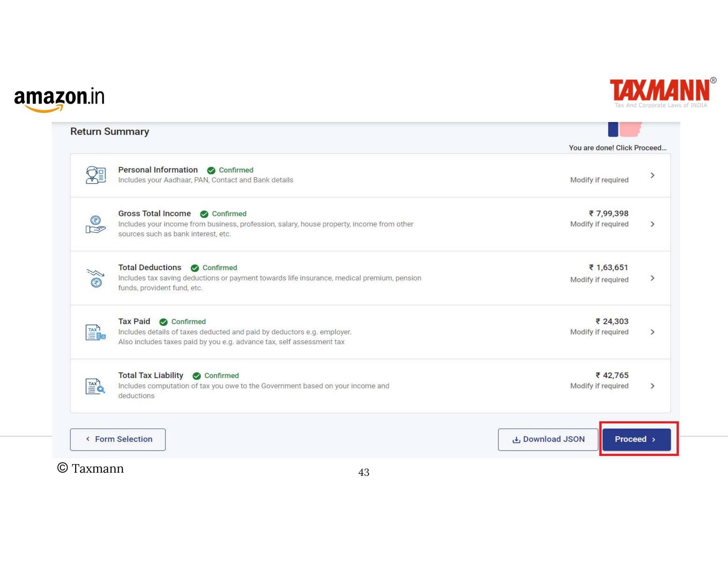Click Tax Paid green Confirmed checkmark
The width and height of the screenshot is (728, 563).
tap(164, 322)
